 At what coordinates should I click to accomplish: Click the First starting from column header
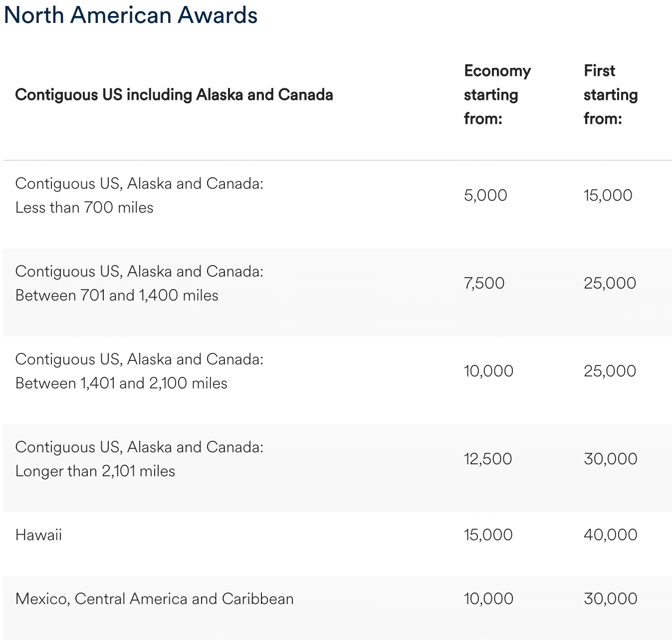coord(610,95)
